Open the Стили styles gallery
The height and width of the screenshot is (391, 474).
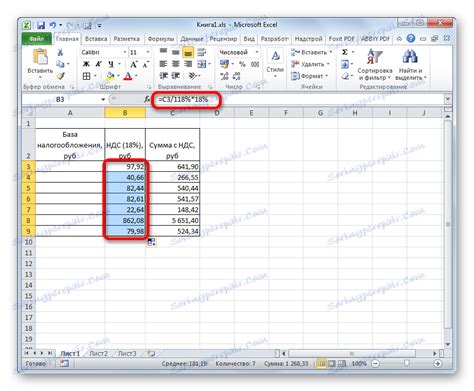pos(275,63)
